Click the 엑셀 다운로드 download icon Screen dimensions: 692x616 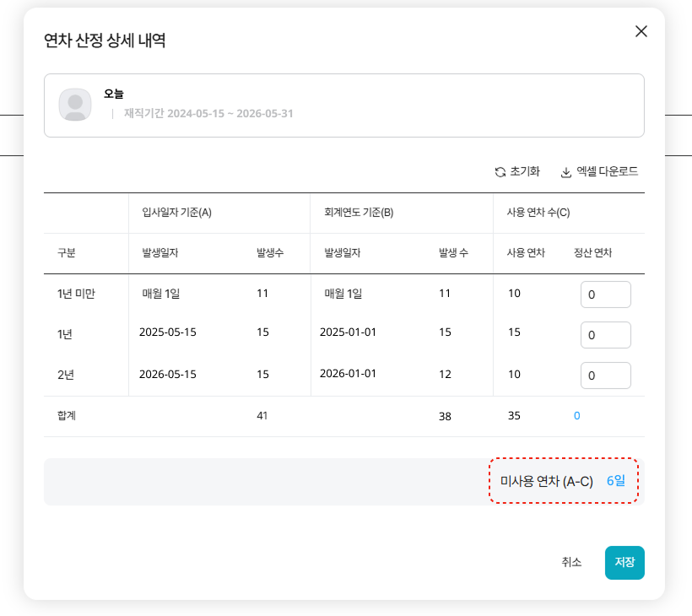pos(566,172)
